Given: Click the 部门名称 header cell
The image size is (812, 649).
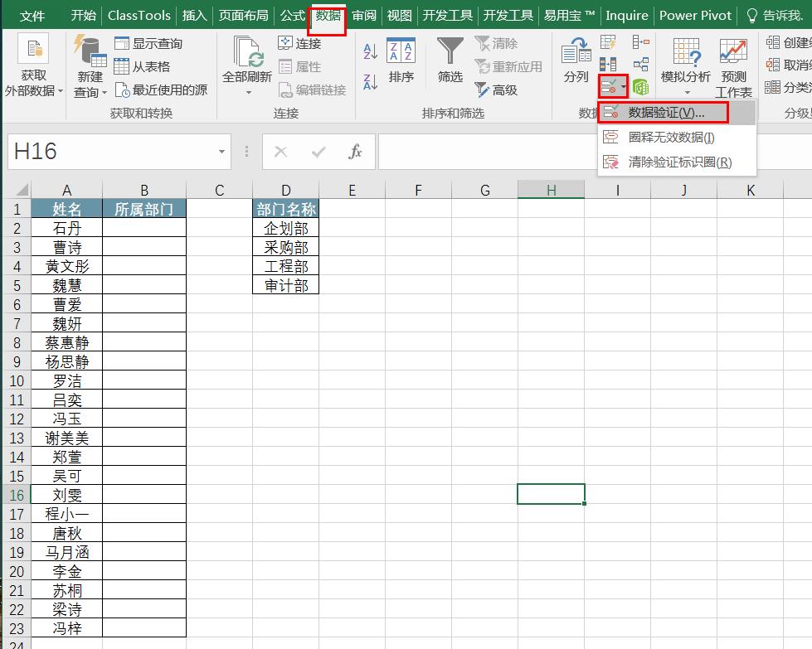Looking at the screenshot, I should point(286,209).
